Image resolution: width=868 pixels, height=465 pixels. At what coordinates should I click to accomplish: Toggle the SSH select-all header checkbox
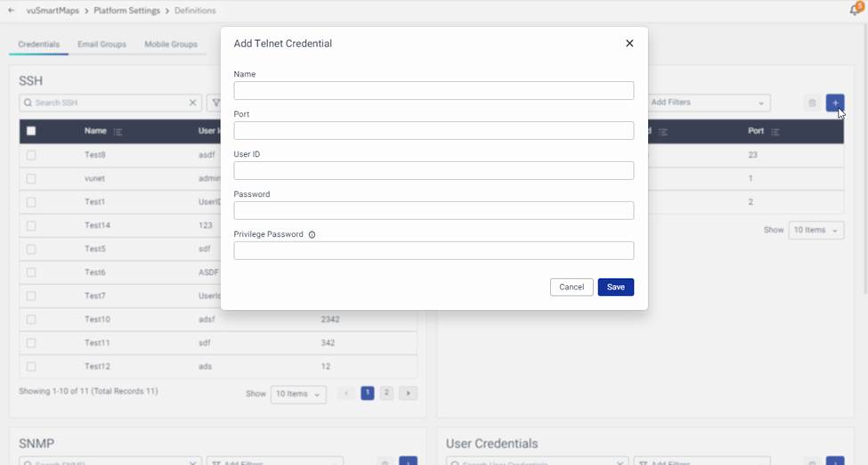(31, 131)
